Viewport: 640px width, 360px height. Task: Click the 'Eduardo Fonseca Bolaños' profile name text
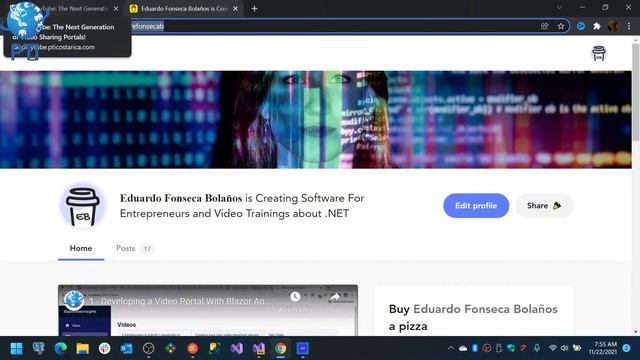coord(181,198)
